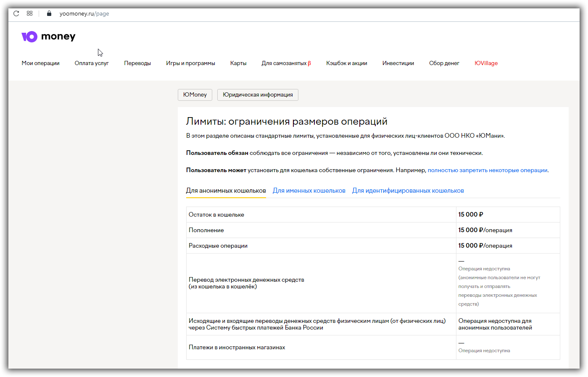This screenshot has width=588, height=377.
Task: Open Сбор денег section
Action: pyautogui.click(x=444, y=63)
